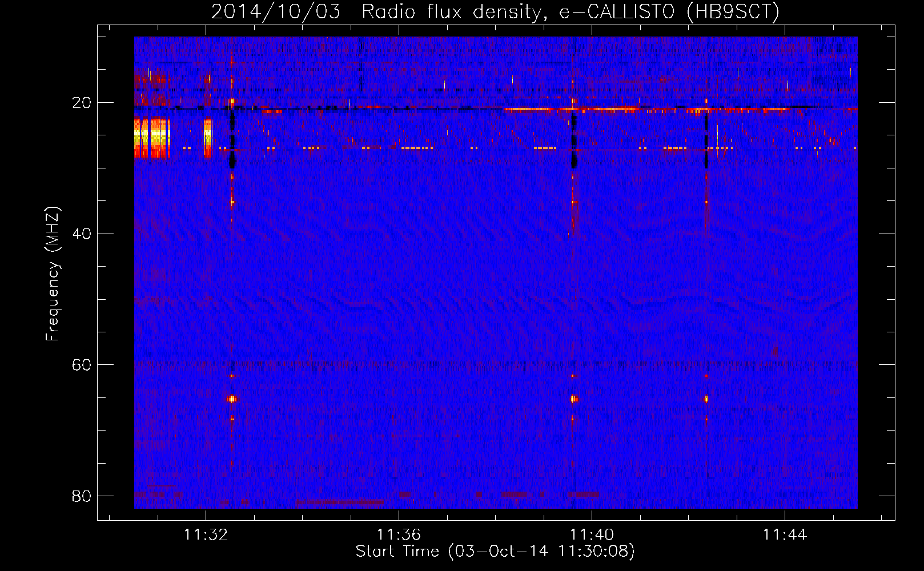
Task: Click the bright spot near 65 MHz around 11:39
Action: [573, 399]
